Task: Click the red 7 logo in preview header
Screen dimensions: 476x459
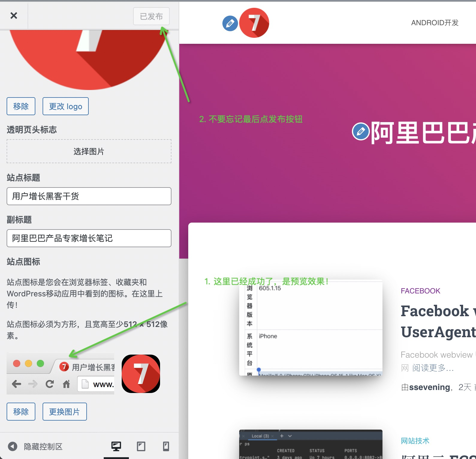Action: 254,23
